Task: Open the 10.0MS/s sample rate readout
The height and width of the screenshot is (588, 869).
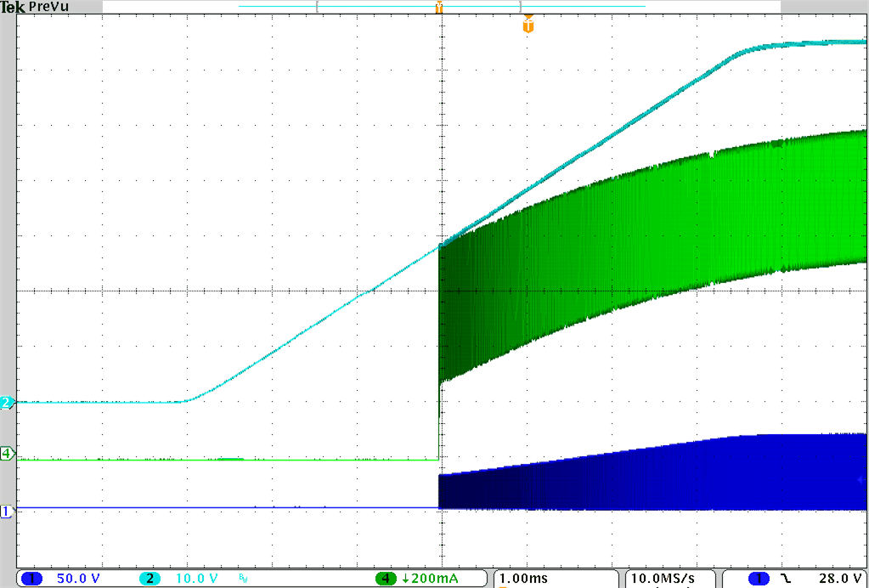Action: (x=664, y=578)
